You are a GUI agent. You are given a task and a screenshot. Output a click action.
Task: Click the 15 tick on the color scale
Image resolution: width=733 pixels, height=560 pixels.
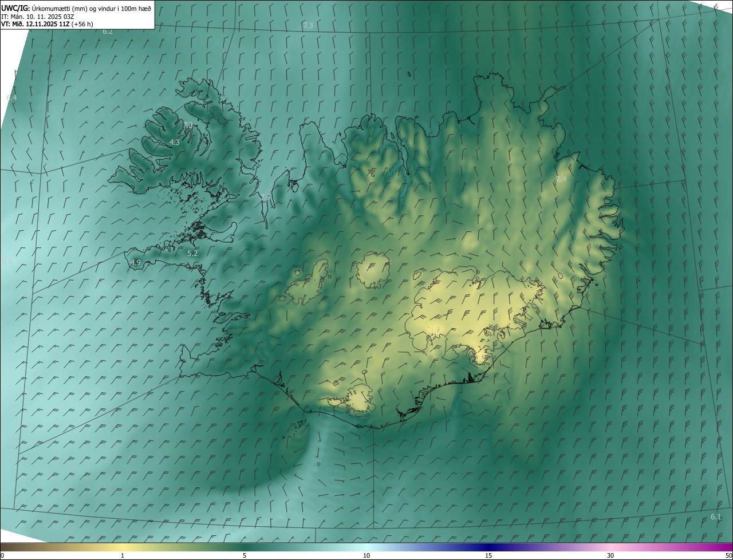click(x=488, y=555)
